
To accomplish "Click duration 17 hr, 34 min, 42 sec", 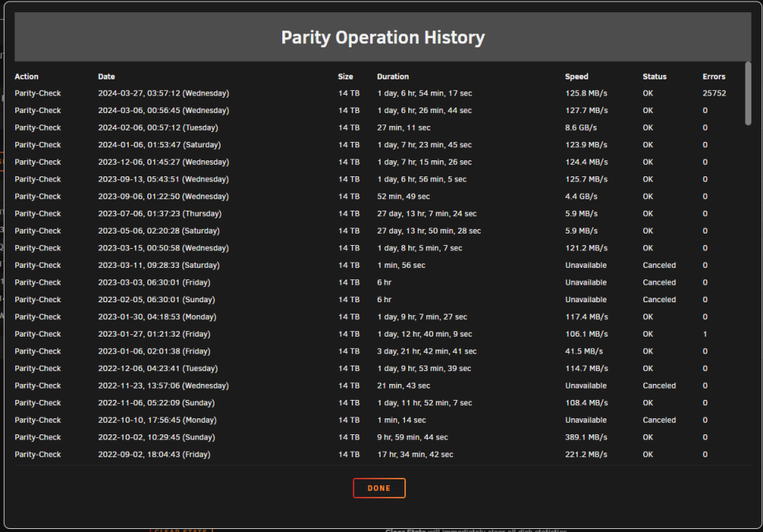I will tap(415, 454).
